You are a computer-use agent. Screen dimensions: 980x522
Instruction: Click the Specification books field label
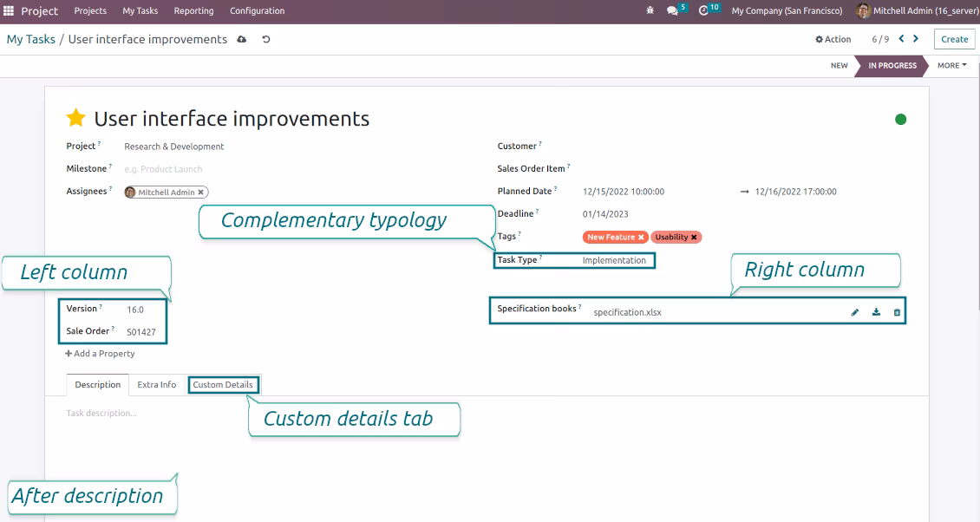click(x=537, y=309)
